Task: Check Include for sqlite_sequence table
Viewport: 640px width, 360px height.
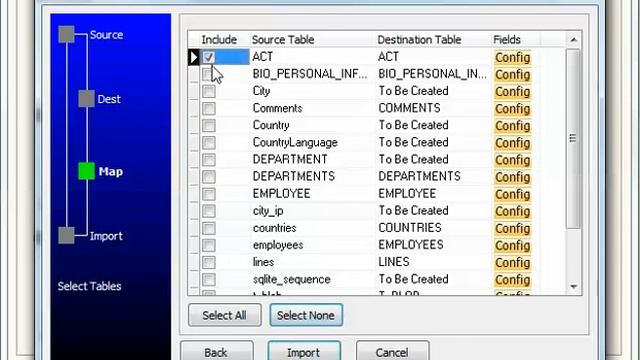Action: coord(209,280)
